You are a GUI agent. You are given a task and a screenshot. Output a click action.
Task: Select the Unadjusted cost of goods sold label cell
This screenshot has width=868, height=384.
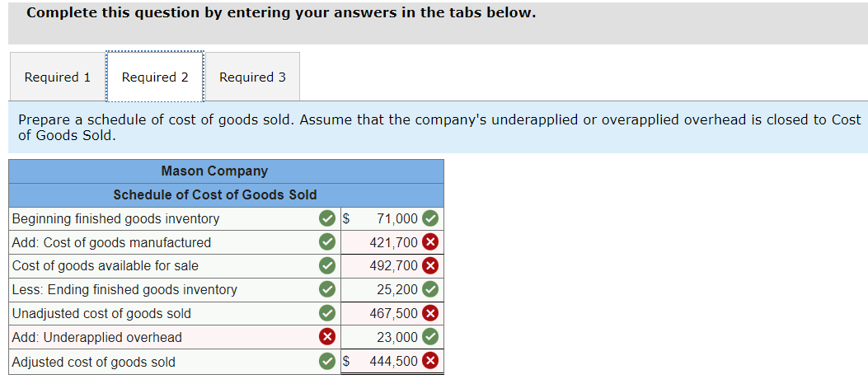click(x=163, y=314)
